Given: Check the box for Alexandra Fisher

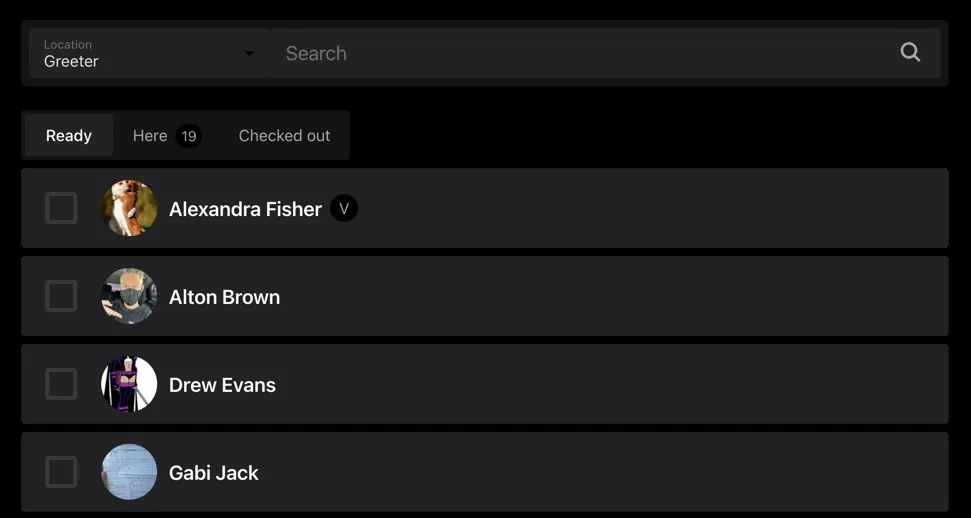Looking at the screenshot, I should click(x=61, y=208).
